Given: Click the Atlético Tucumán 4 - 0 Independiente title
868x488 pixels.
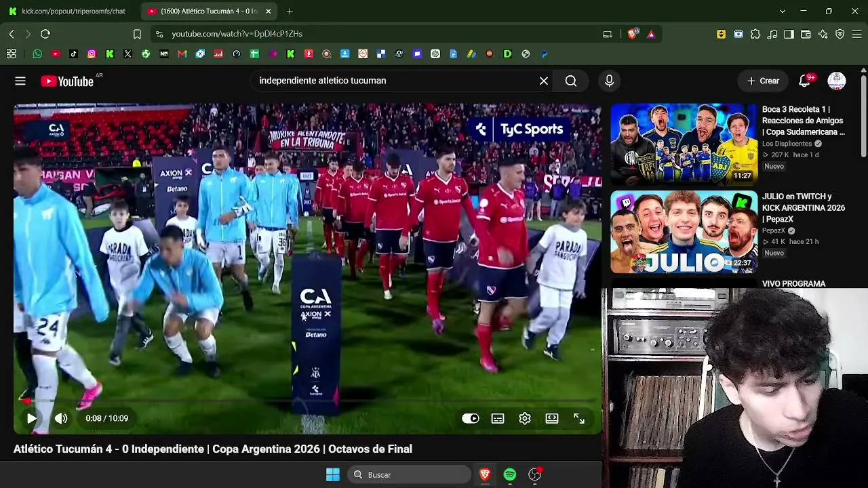Looking at the screenshot, I should click(213, 449).
